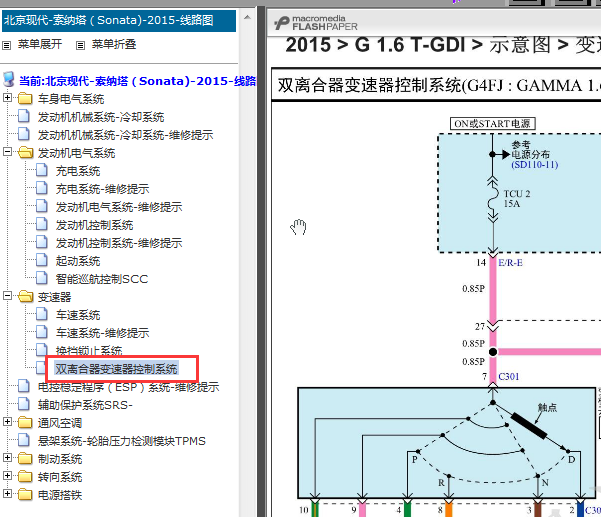
Task: Click page icon of 发动机控制系统-维修提示
Action: point(42,242)
